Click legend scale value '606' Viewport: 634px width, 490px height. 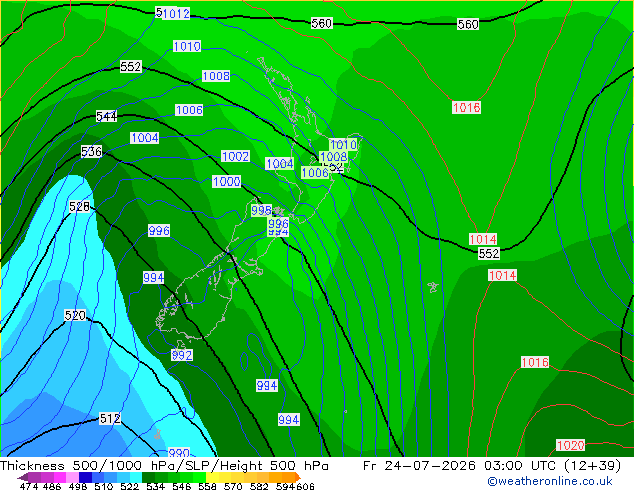pos(305,486)
